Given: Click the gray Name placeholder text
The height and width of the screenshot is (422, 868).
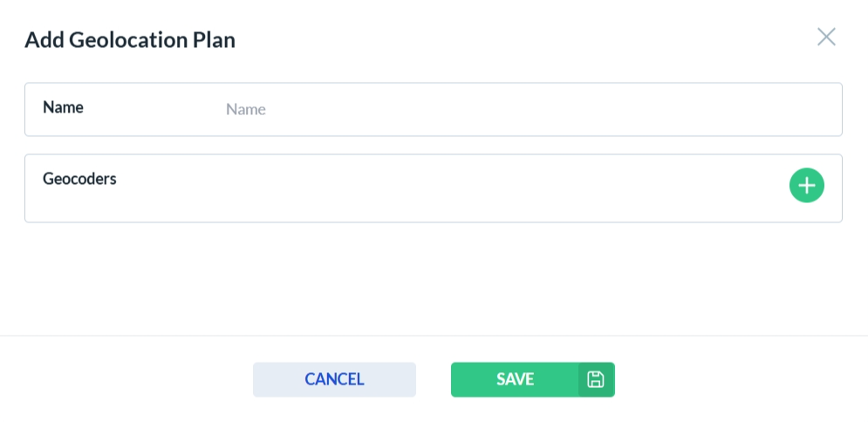Looking at the screenshot, I should [246, 110].
